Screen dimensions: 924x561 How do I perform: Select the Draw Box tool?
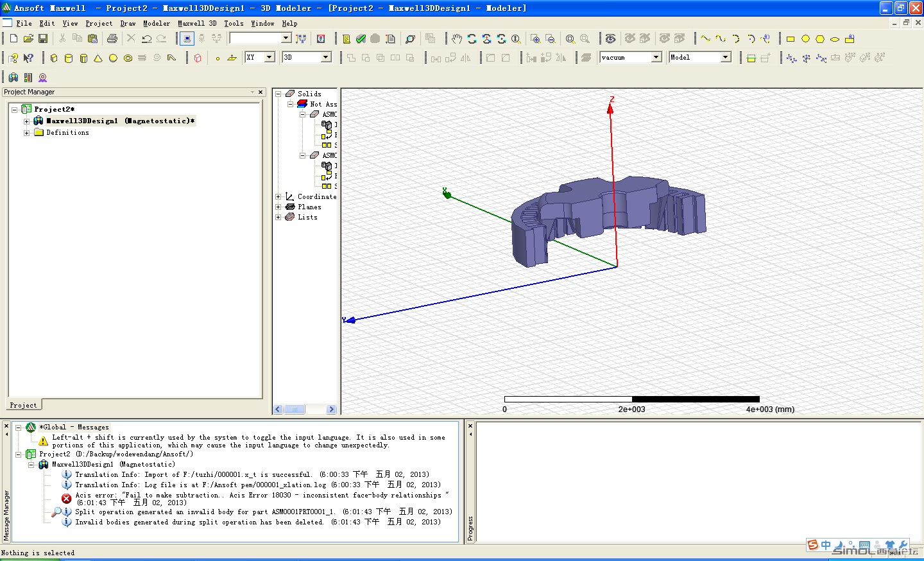(54, 58)
